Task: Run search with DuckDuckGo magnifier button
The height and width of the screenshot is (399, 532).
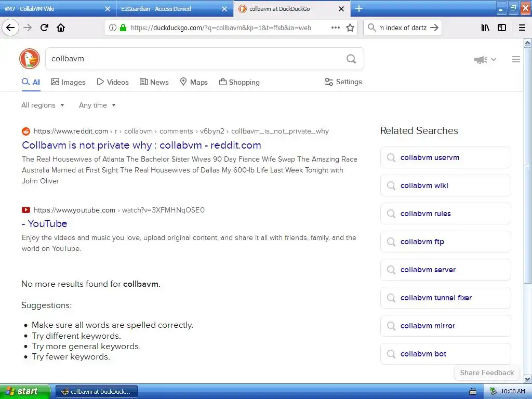Action: click(x=351, y=59)
